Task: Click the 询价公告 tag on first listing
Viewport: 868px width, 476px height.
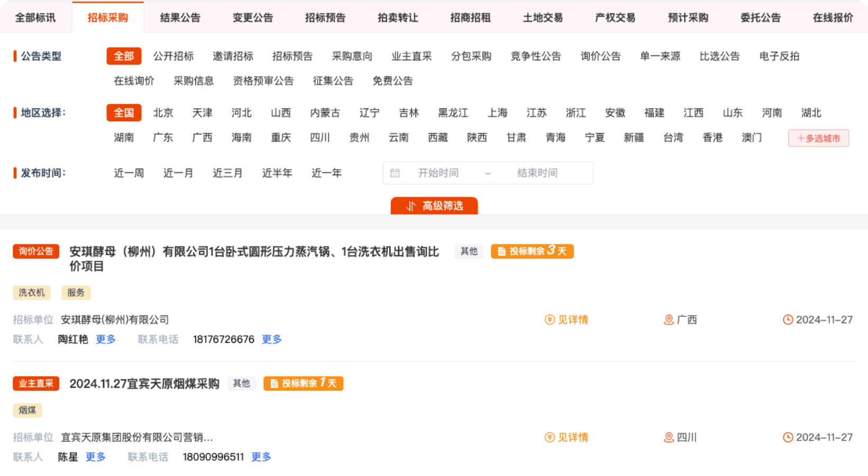Action: tap(36, 251)
